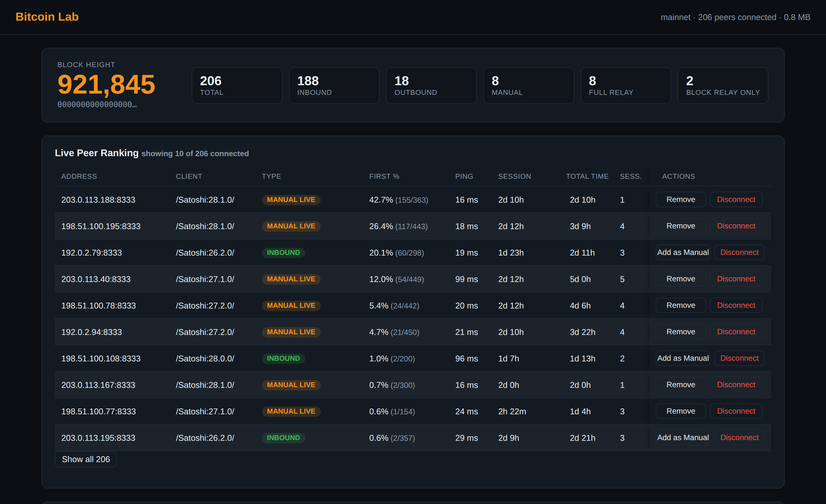Viewport: 826px width, 504px height.
Task: Click the 2h 22m session value
Action: pyautogui.click(x=512, y=412)
